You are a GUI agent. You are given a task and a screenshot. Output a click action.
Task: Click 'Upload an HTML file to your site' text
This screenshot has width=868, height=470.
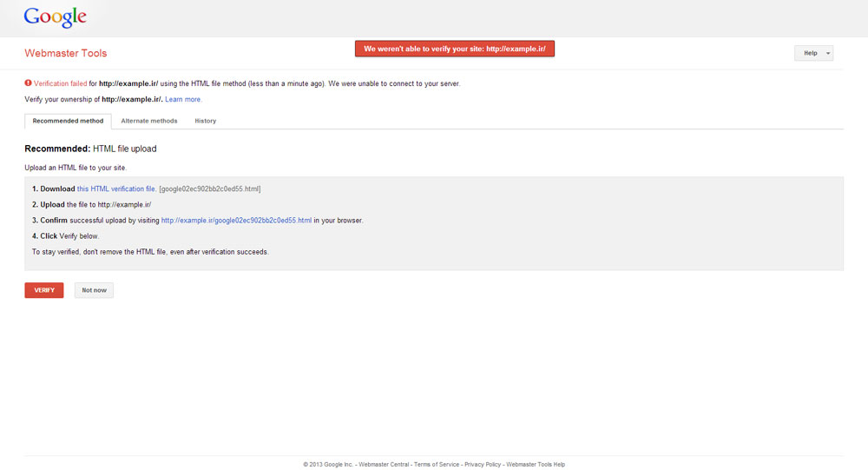coord(76,168)
